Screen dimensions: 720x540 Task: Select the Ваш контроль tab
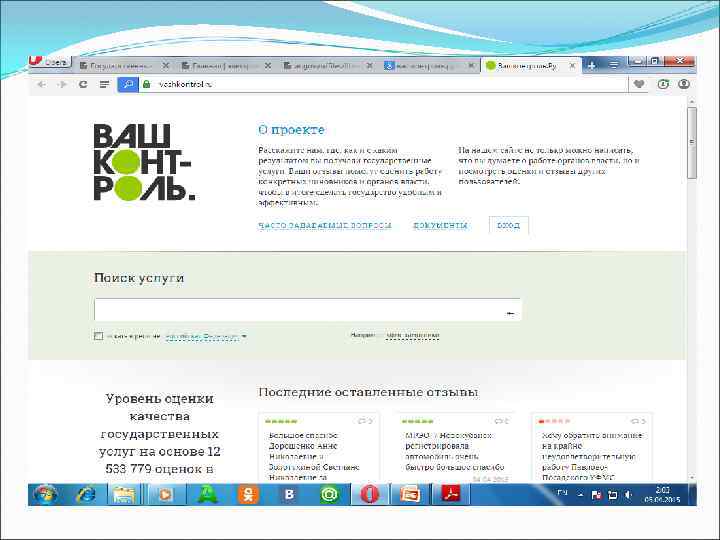pos(531,66)
